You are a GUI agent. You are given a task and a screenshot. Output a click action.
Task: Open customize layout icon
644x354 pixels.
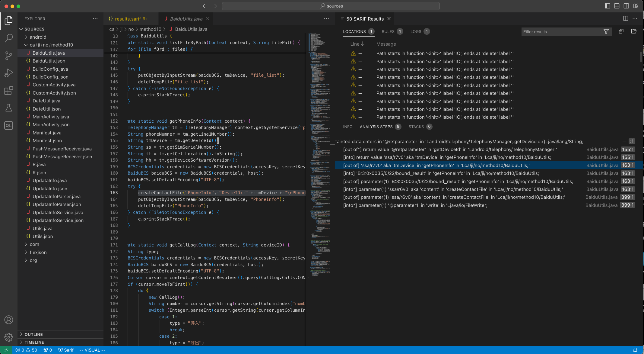click(636, 6)
